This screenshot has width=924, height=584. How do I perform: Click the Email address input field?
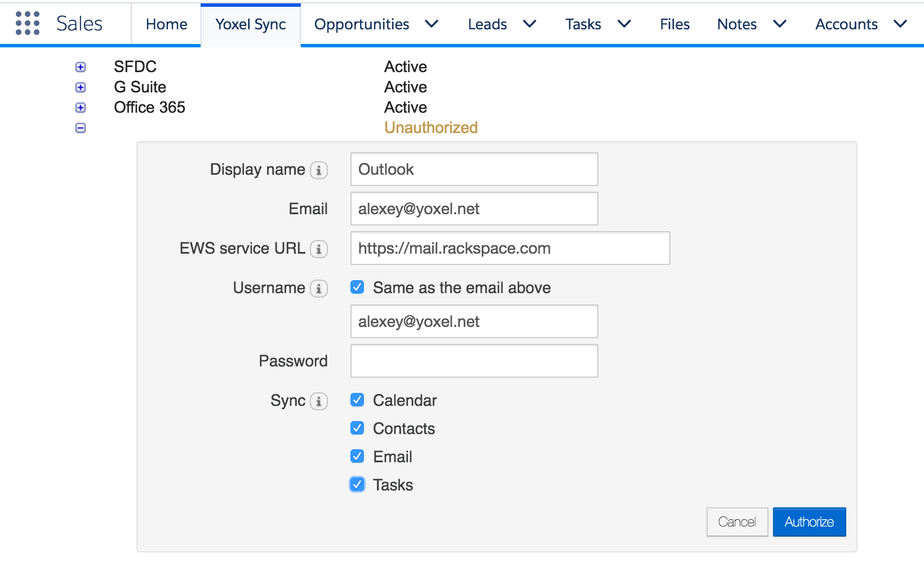click(474, 209)
